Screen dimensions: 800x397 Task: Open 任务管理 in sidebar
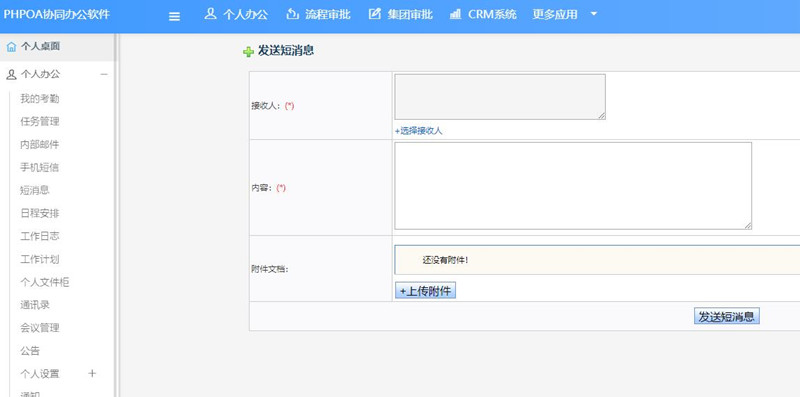coord(39,121)
